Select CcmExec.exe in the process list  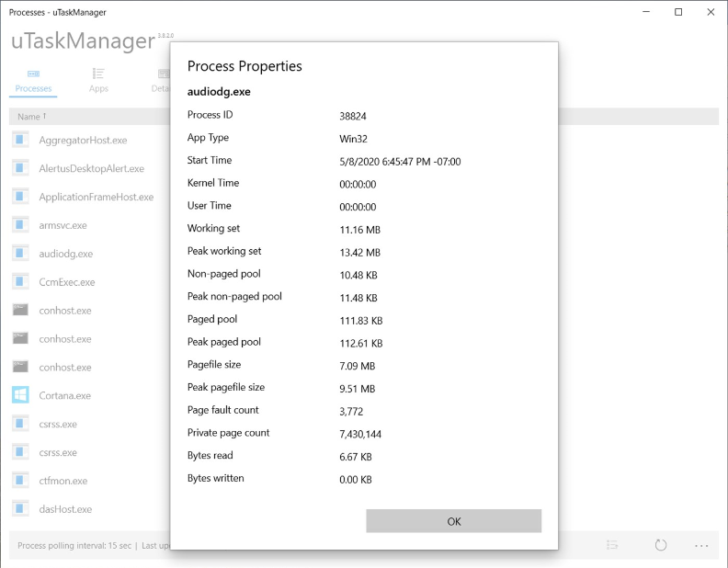pos(67,282)
